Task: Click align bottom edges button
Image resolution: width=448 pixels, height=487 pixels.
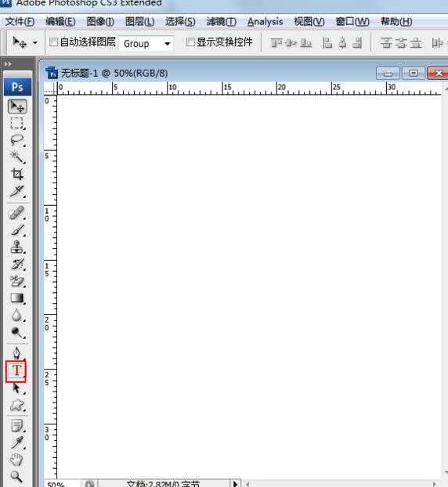Action: coord(306,43)
